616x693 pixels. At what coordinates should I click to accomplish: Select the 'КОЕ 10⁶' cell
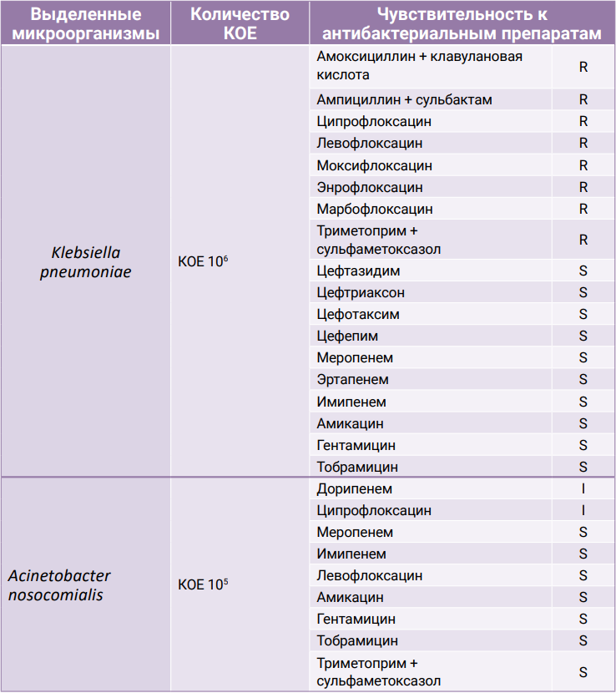pyautogui.click(x=203, y=261)
